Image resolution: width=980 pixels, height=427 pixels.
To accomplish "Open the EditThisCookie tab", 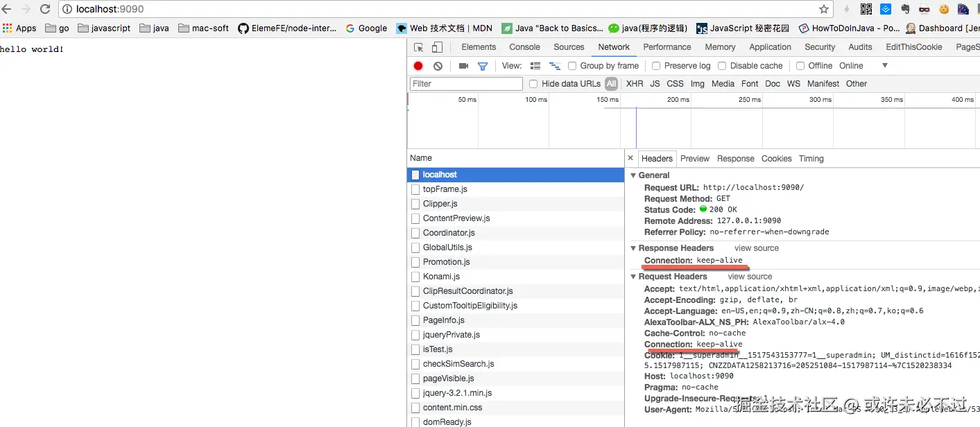I will (x=914, y=47).
